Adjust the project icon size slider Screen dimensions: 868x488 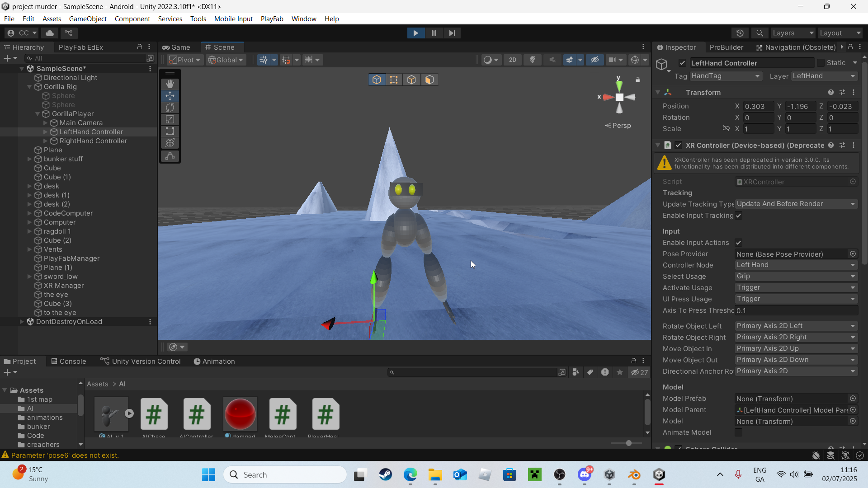[x=628, y=443]
